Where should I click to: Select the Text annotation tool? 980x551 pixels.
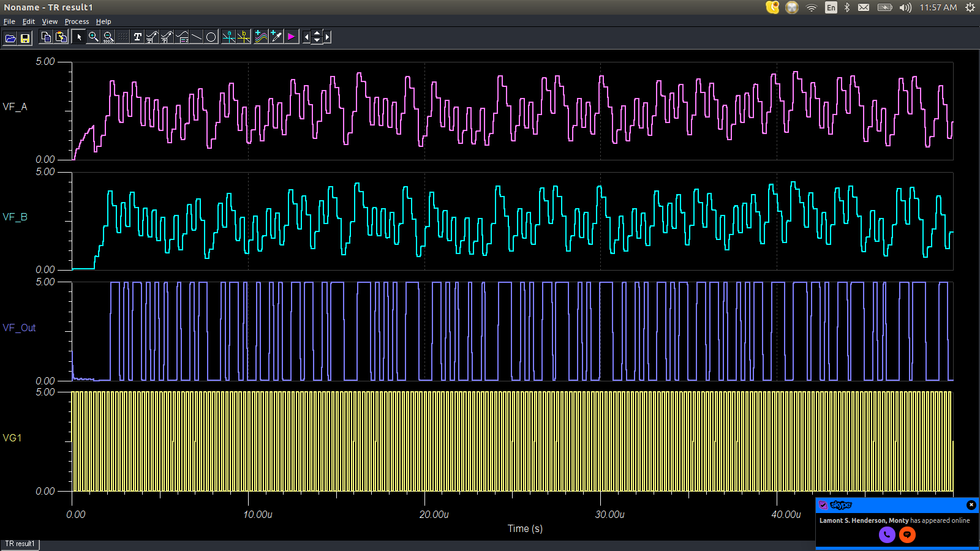coord(138,37)
